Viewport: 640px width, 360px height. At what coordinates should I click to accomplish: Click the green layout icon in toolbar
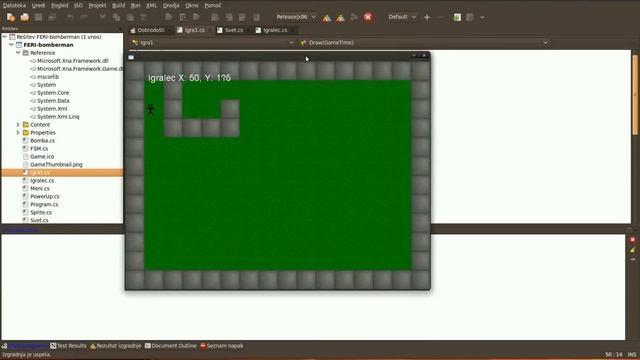(x=457, y=17)
